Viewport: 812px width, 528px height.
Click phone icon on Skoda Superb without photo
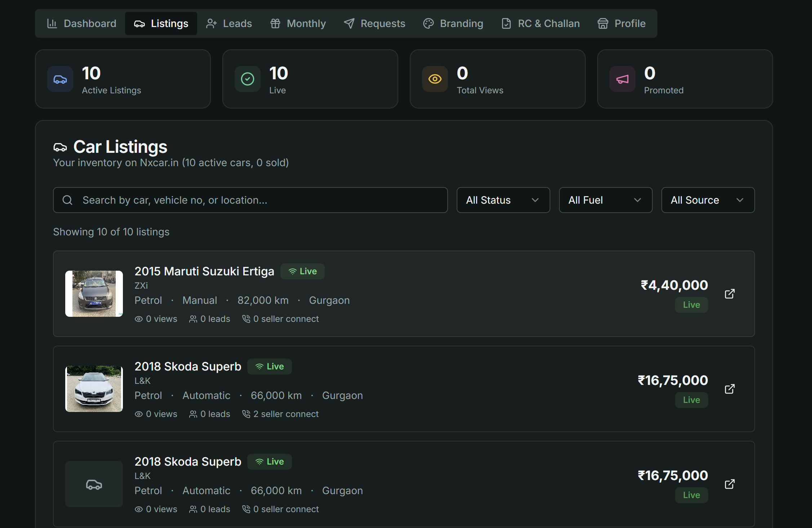click(x=246, y=509)
